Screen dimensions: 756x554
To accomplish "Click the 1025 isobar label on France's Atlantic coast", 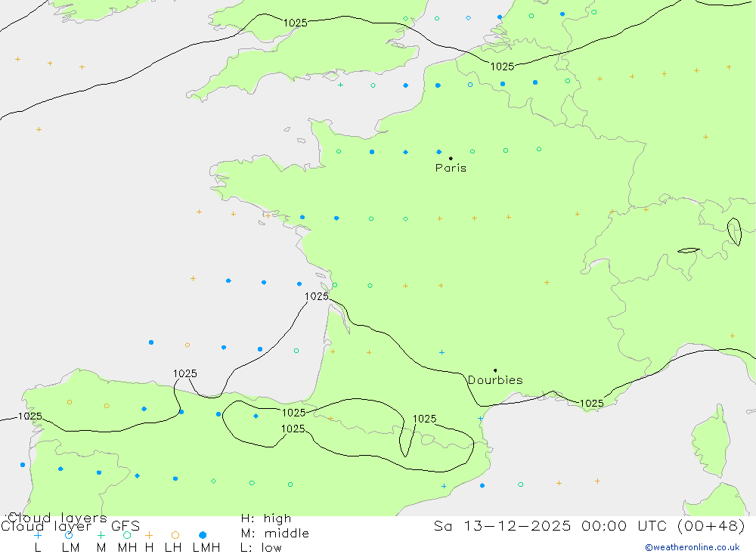I will [317, 296].
